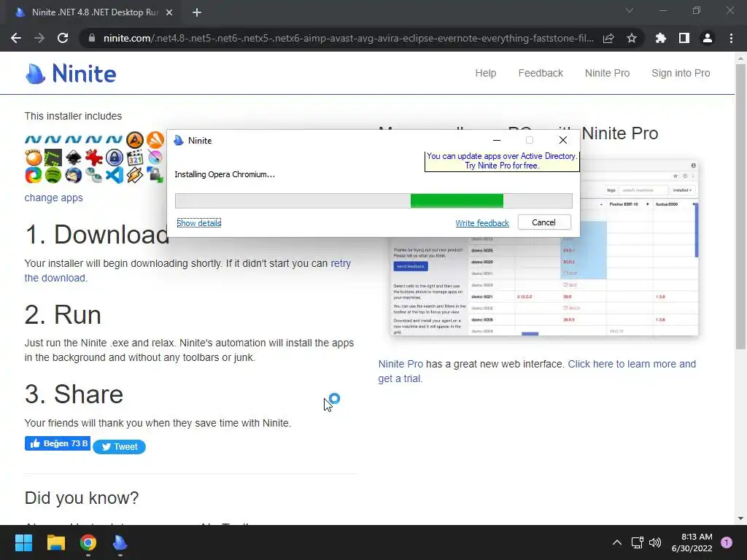
Task: Open the Windows Start menu
Action: point(23,542)
